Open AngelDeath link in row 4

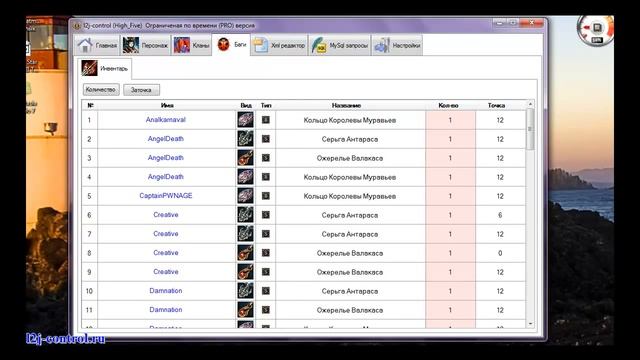[166, 177]
